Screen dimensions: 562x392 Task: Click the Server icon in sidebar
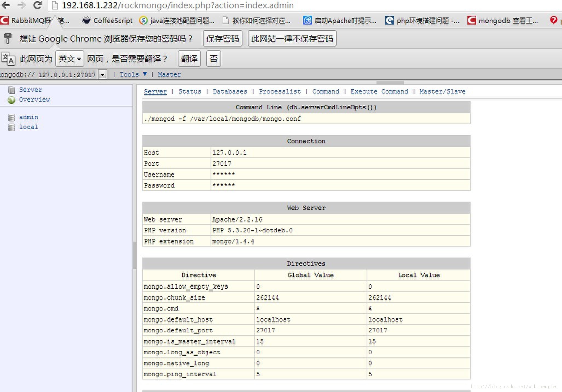(x=11, y=90)
